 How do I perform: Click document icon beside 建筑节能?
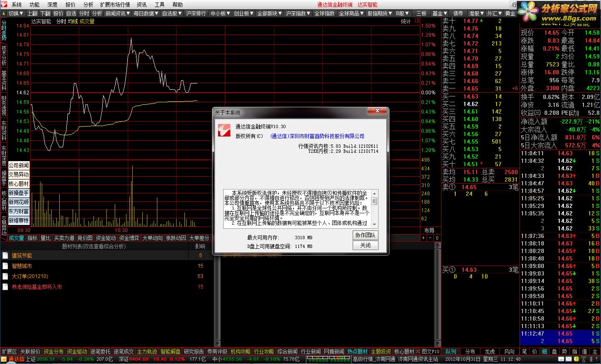5,255
